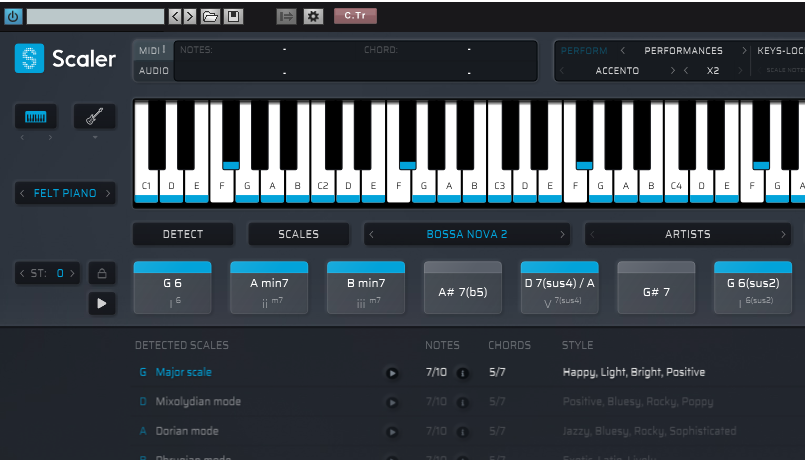The width and height of the screenshot is (805, 460).
Task: Play the C2 piano key
Action: tap(323, 186)
